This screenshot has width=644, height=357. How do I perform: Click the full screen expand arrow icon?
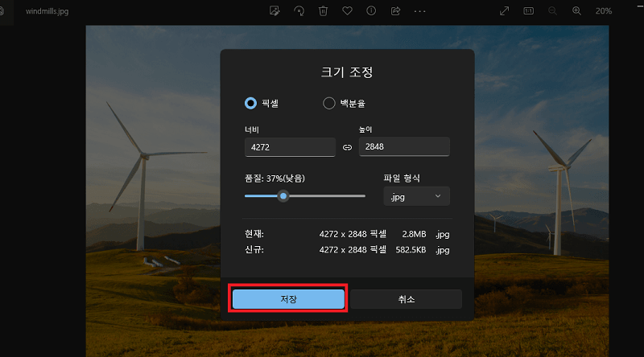pyautogui.click(x=505, y=11)
